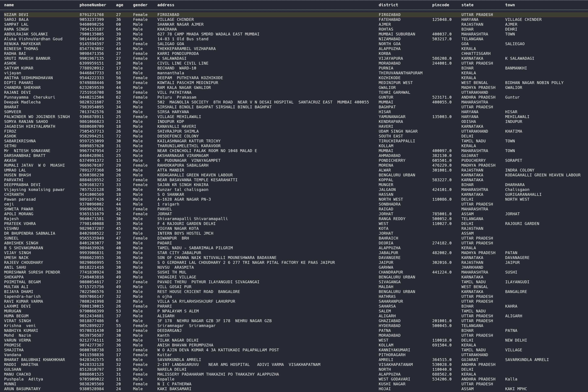Select RAJEEV CHOUDHARY name
The width and height of the screenshot is (588, 392).
24,262
